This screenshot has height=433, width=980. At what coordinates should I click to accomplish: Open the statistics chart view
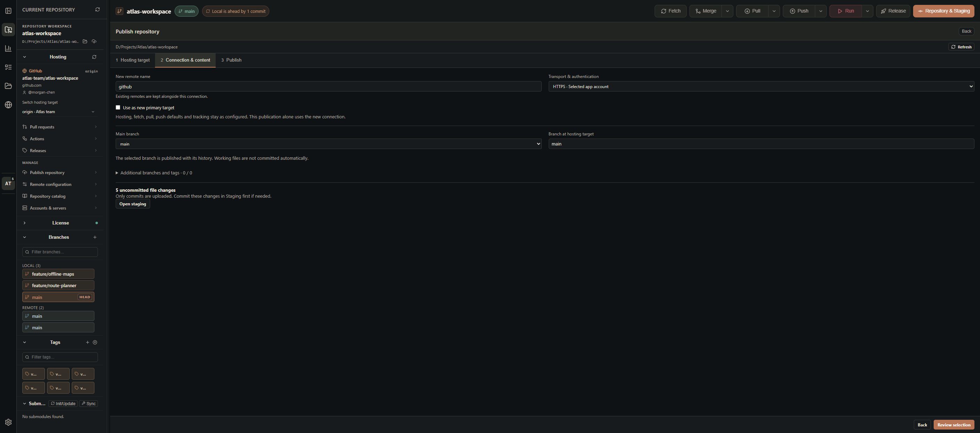point(8,48)
